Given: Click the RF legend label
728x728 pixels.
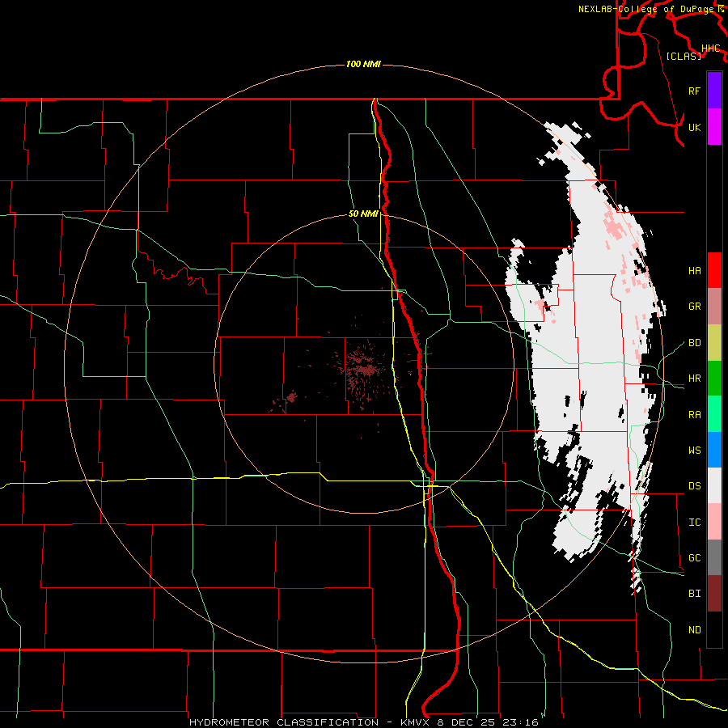Looking at the screenshot, I should [694, 91].
